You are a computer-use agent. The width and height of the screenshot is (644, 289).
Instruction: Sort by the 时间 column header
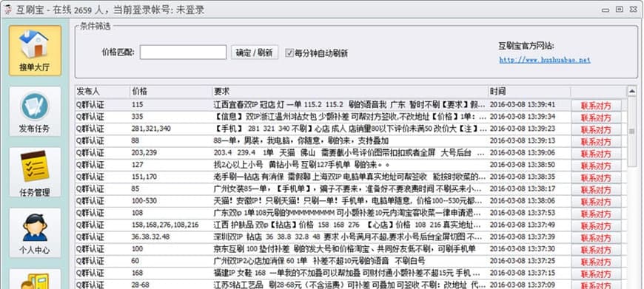tap(529, 92)
